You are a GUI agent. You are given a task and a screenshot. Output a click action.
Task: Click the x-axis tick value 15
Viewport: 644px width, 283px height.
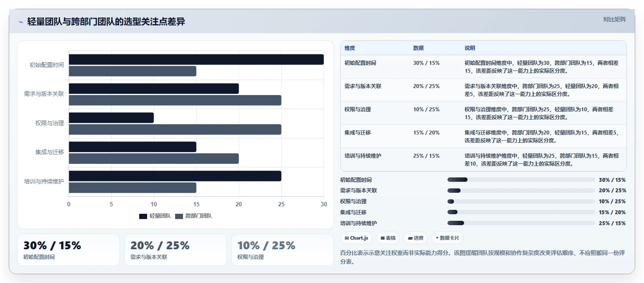(x=196, y=204)
